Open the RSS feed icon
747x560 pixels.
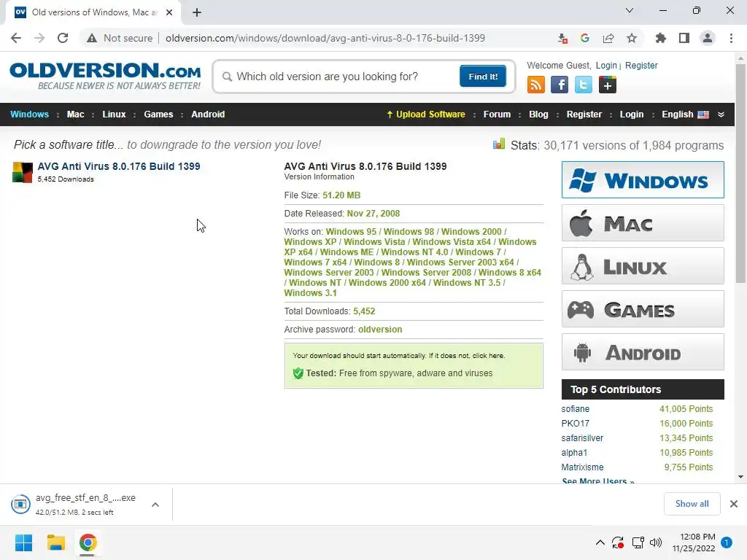(x=536, y=85)
